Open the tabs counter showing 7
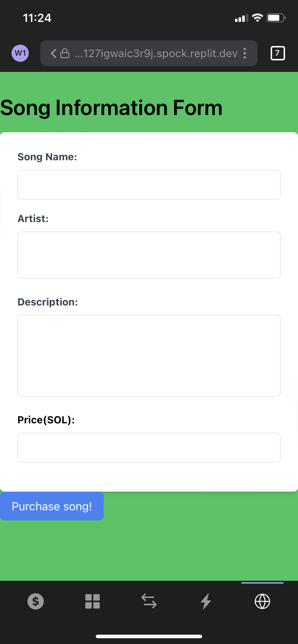Image resolution: width=298 pixels, height=644 pixels. (x=277, y=53)
